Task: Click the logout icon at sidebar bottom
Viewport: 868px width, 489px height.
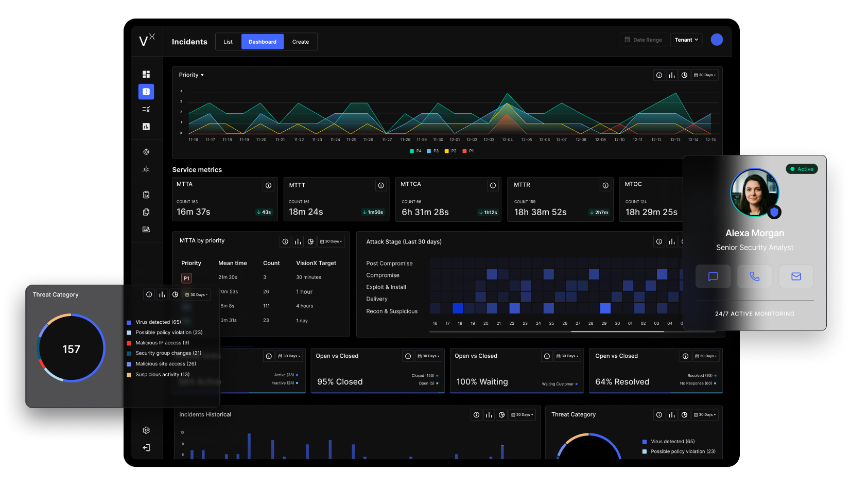Action: (x=146, y=447)
